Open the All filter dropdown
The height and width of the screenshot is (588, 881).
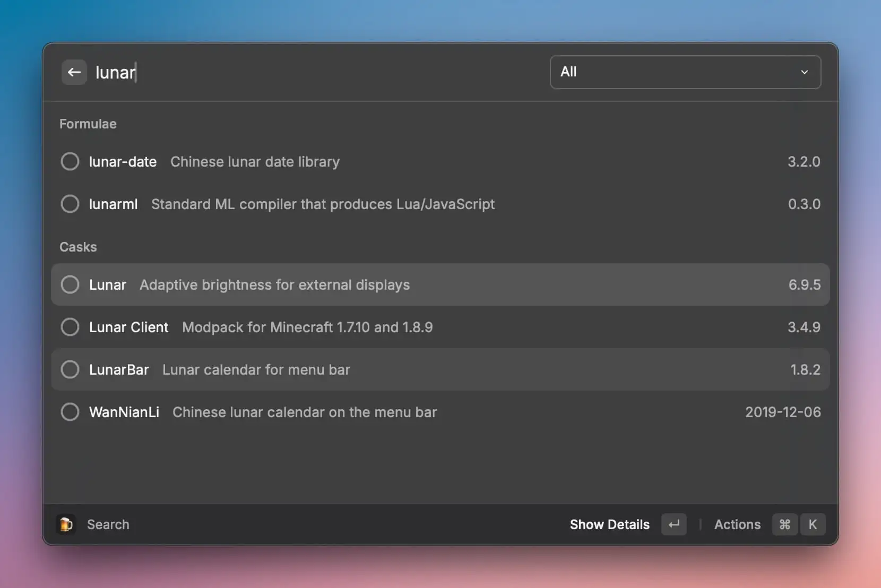pyautogui.click(x=685, y=72)
